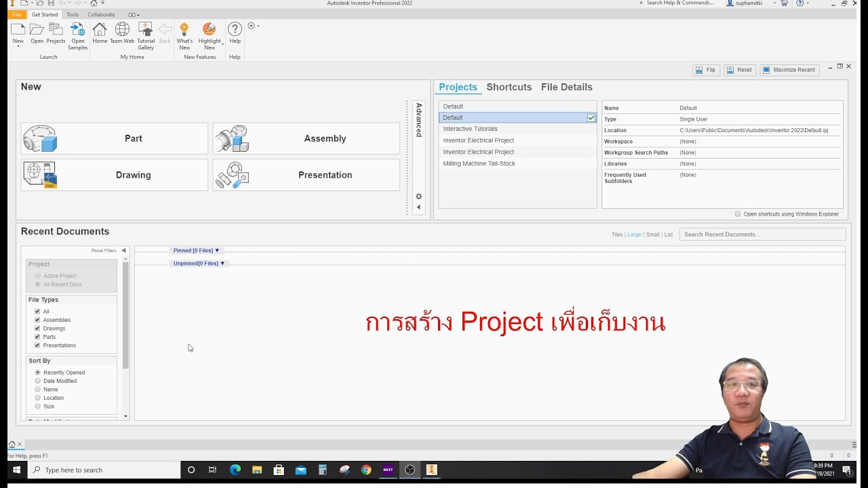Toggle the Drawings file type checkbox
The width and height of the screenshot is (868, 488).
point(37,329)
